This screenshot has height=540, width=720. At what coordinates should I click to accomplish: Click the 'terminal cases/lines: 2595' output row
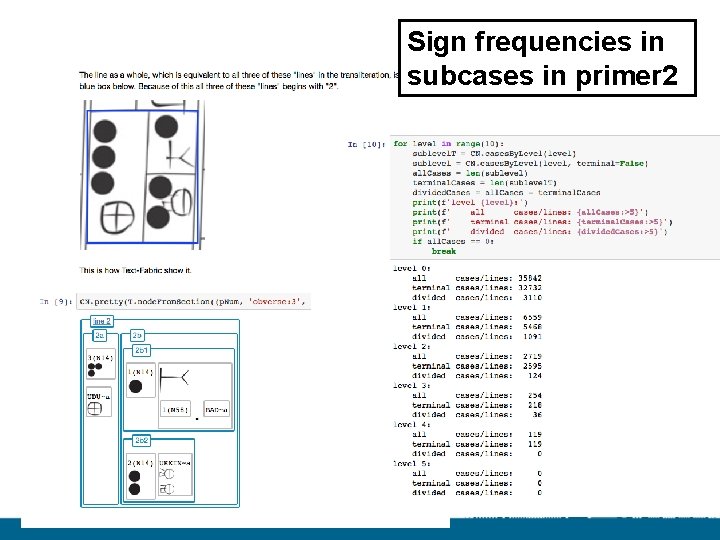tap(477, 366)
